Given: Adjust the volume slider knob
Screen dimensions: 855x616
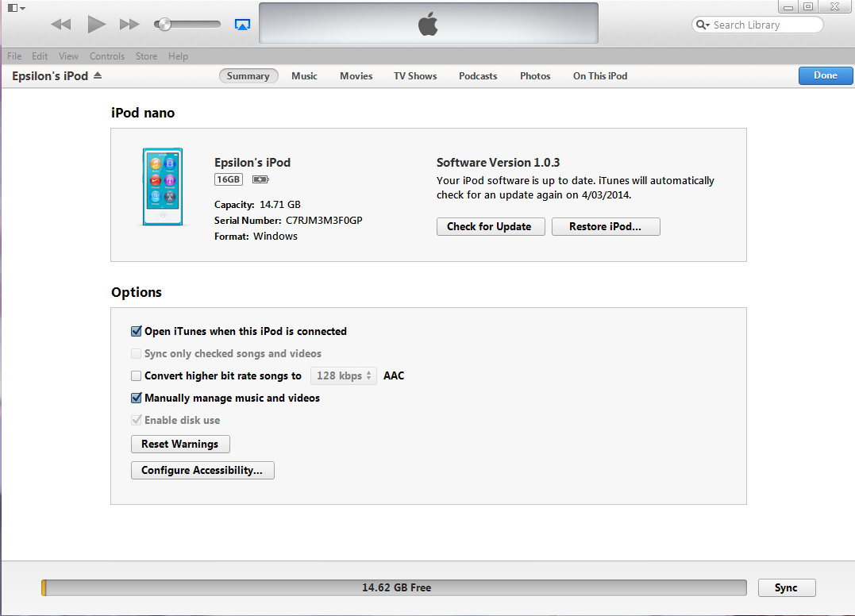Looking at the screenshot, I should (x=163, y=24).
